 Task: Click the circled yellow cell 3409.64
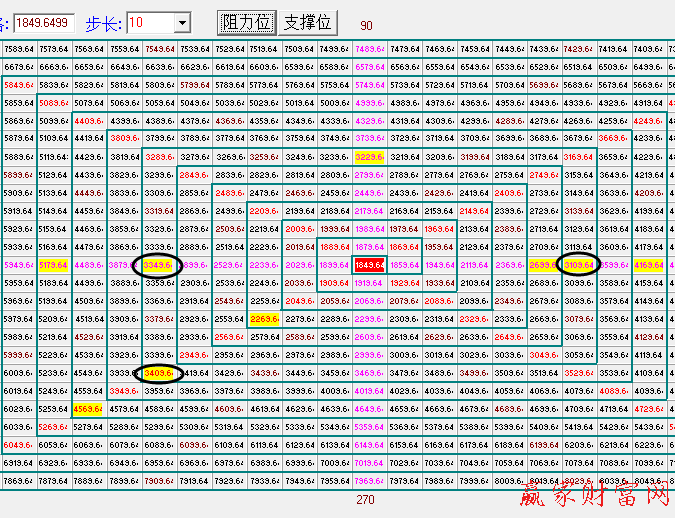[x=159, y=373]
